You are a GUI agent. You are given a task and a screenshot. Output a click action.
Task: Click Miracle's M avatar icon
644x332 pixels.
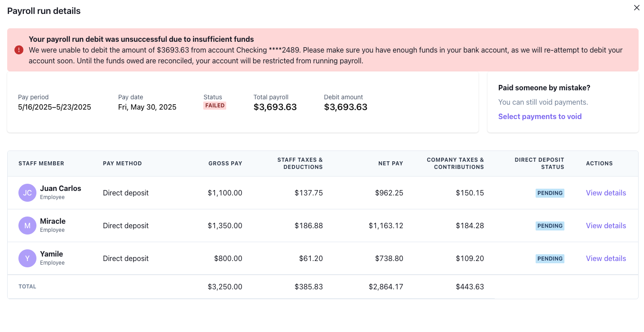click(x=27, y=226)
